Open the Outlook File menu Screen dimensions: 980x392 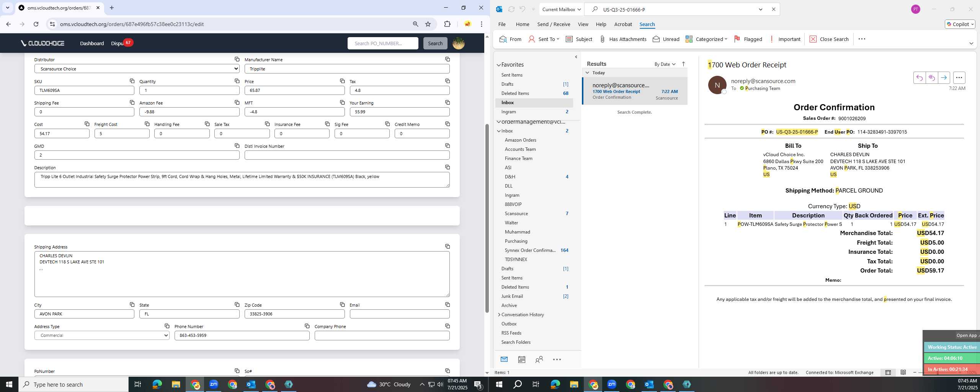[x=501, y=24]
